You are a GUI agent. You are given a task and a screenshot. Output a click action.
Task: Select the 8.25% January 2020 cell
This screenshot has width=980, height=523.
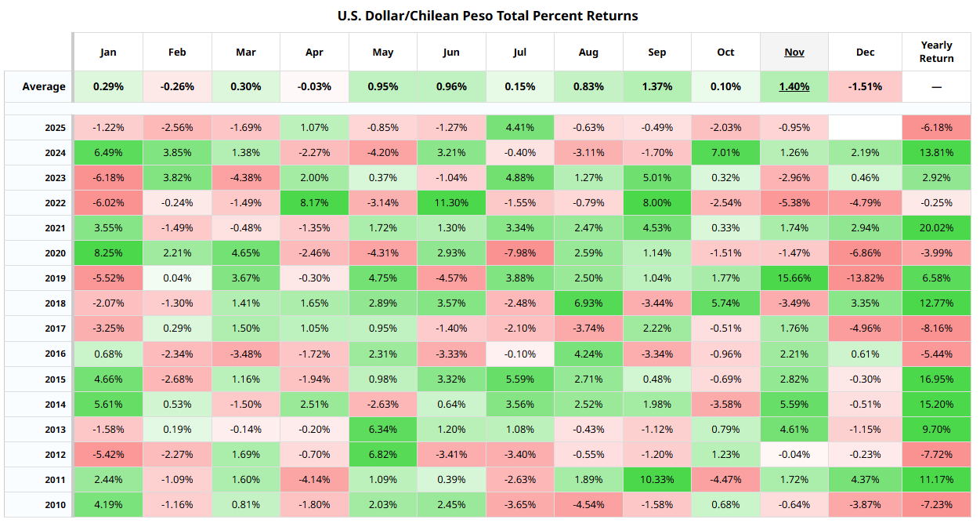pos(108,253)
